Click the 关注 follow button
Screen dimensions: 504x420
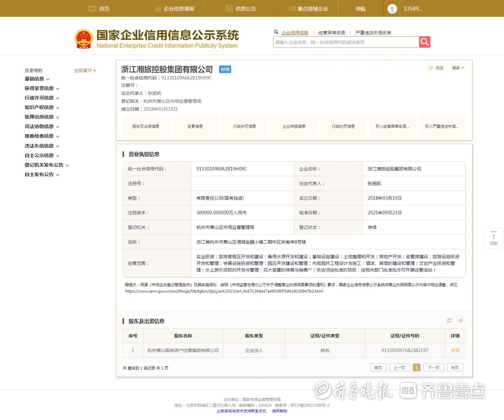click(436, 68)
